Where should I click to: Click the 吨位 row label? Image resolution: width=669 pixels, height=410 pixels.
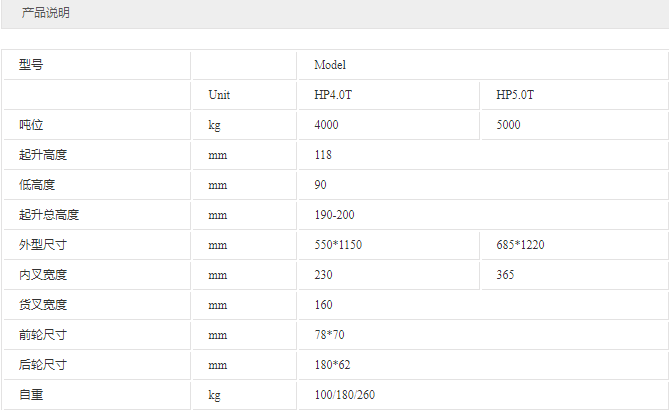coord(31,125)
